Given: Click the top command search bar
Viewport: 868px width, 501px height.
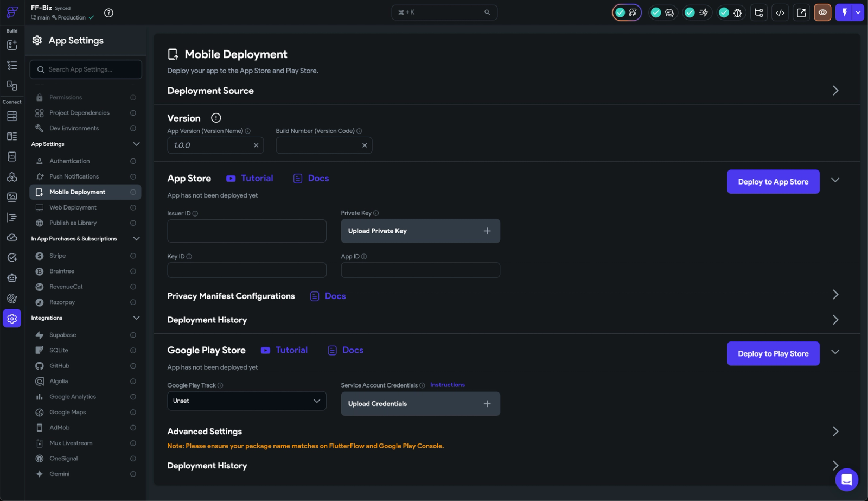Looking at the screenshot, I should (444, 12).
